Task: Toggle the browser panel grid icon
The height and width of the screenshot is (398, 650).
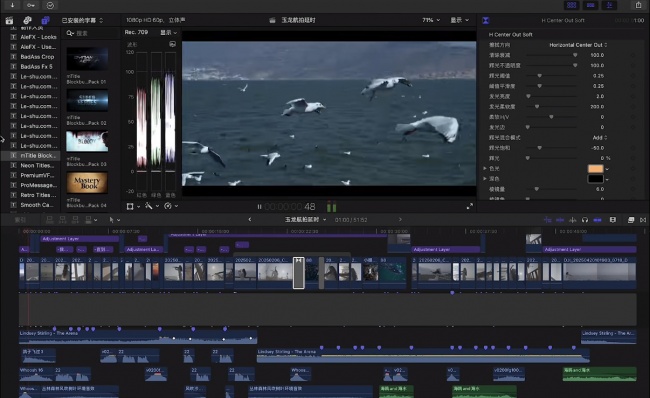Action: pos(572,5)
